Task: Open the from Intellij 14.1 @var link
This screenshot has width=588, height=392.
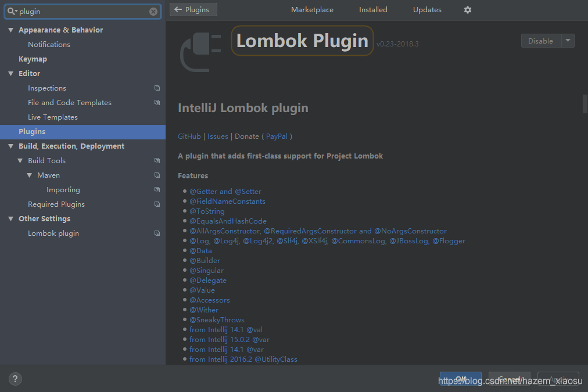Action: [227, 349]
